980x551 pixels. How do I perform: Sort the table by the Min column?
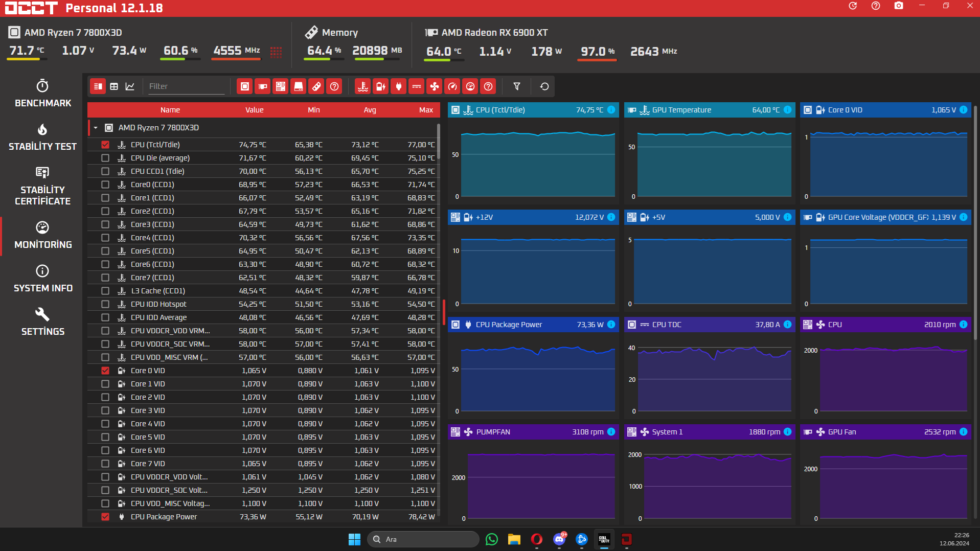[314, 110]
